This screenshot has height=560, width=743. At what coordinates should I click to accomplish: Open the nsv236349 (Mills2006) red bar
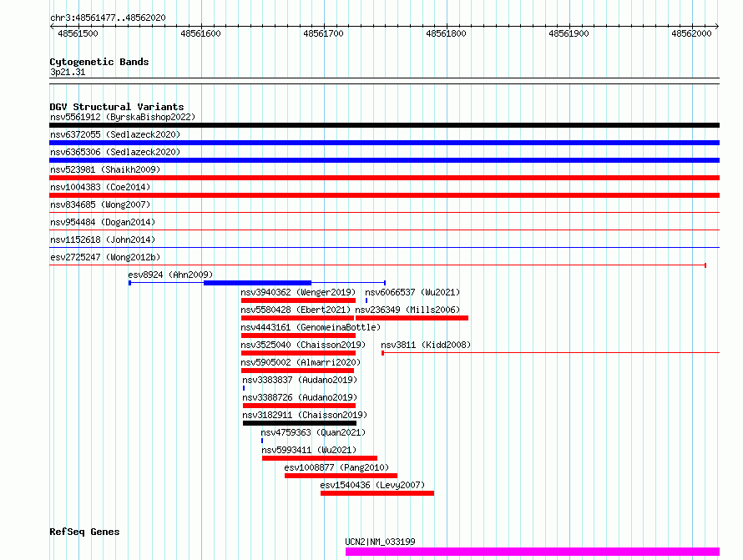pyautogui.click(x=412, y=318)
